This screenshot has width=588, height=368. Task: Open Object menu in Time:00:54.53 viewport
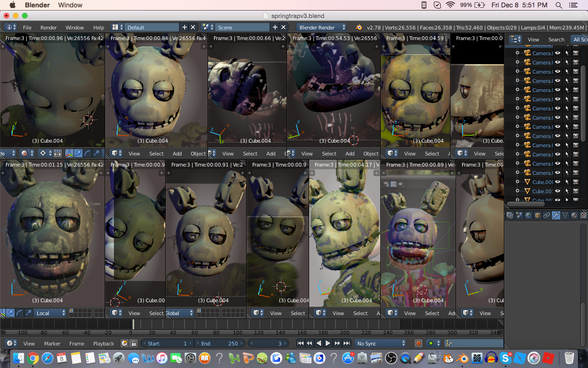point(371,154)
